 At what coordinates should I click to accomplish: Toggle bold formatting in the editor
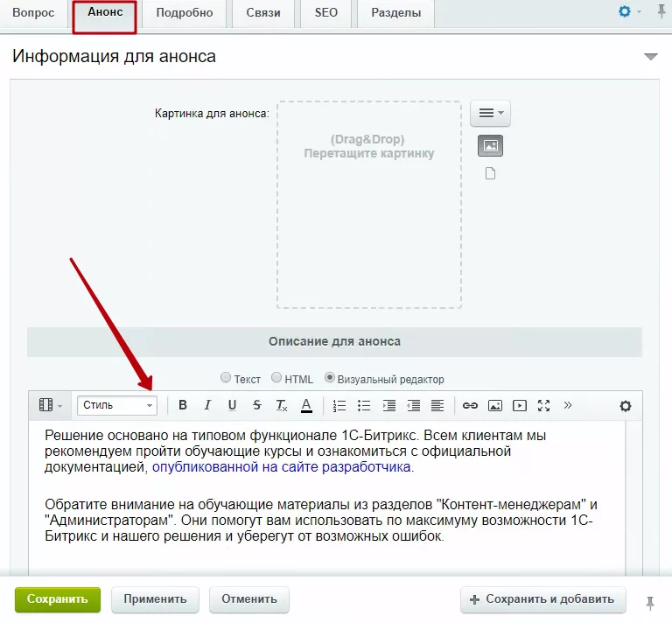(x=183, y=405)
